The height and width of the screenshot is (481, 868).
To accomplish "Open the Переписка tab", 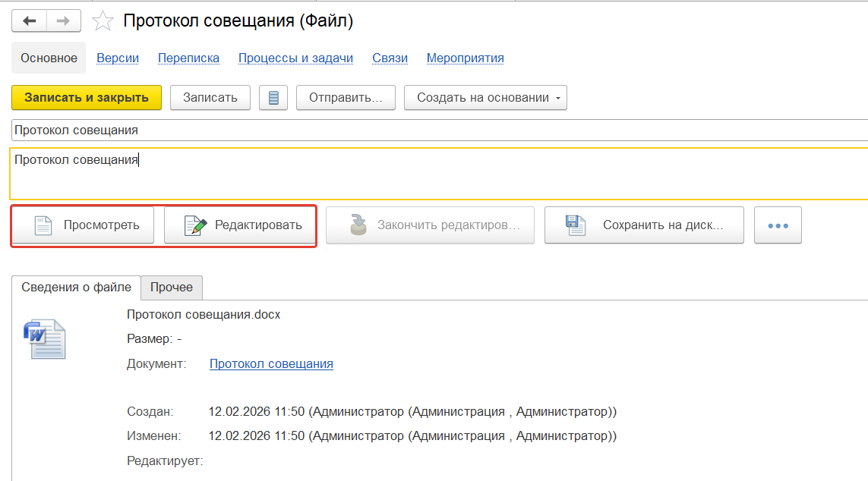I will [188, 58].
